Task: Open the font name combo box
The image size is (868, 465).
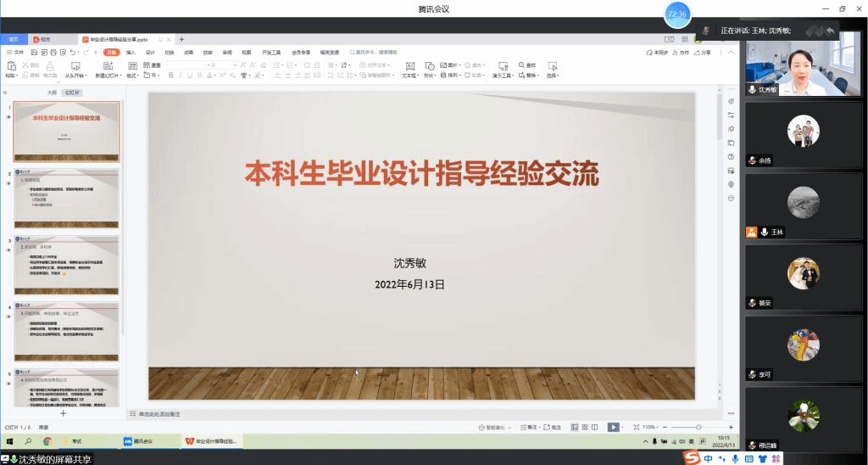Action: [x=186, y=64]
